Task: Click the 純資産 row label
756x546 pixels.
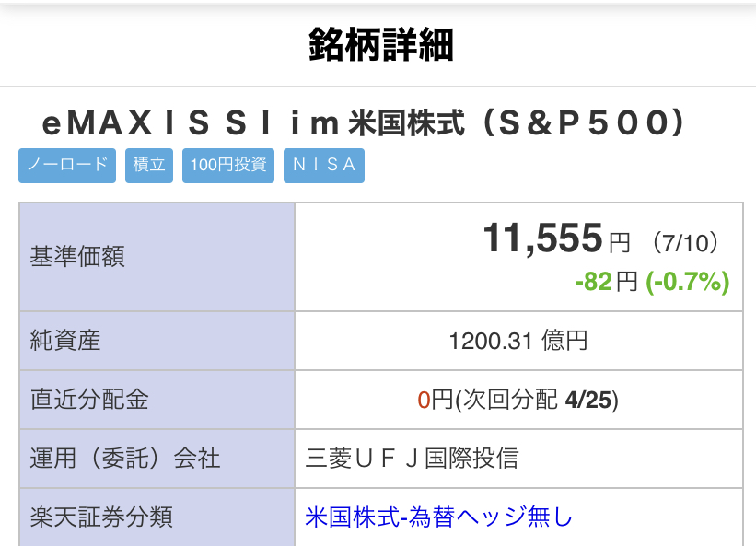Action: click(65, 341)
